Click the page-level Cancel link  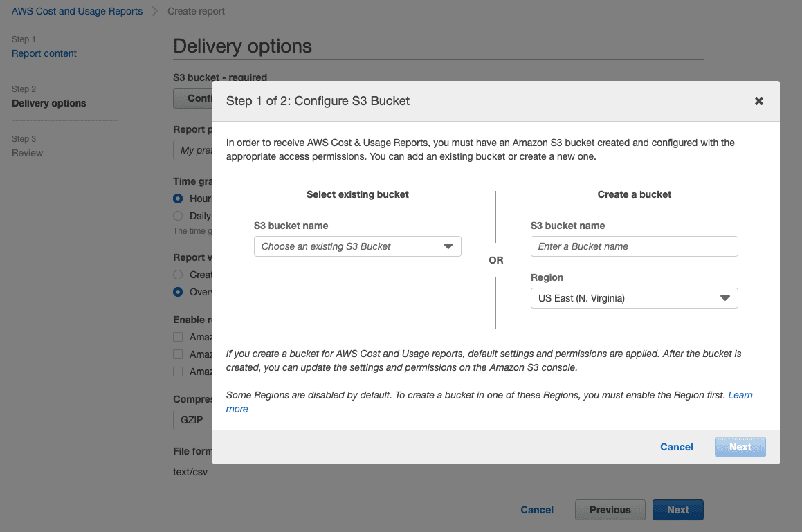pos(537,510)
